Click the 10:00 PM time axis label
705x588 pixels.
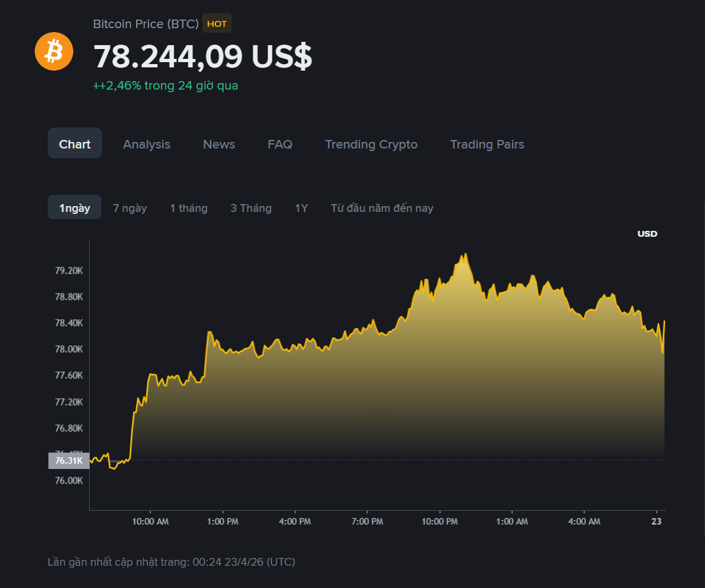(x=440, y=521)
